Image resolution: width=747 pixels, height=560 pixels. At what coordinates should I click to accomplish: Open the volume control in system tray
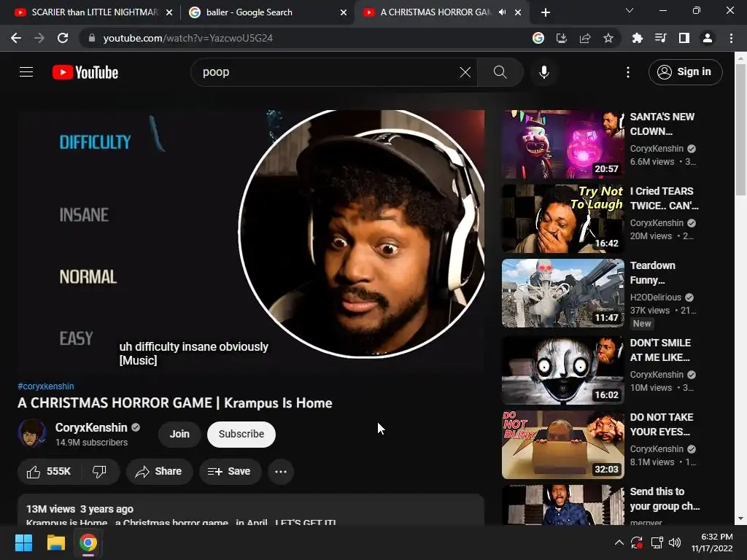[675, 542]
